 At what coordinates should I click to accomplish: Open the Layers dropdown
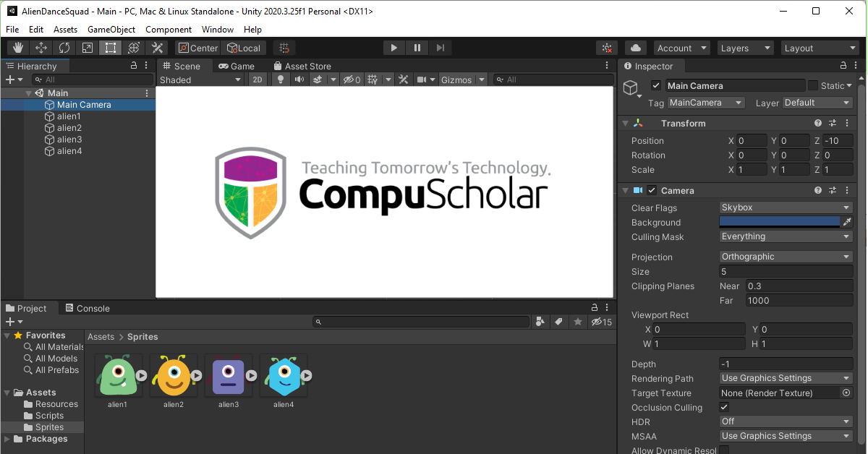(746, 48)
